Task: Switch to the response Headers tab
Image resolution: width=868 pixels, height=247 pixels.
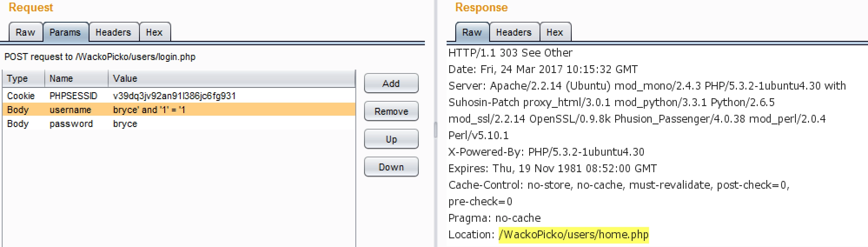Action: (514, 33)
